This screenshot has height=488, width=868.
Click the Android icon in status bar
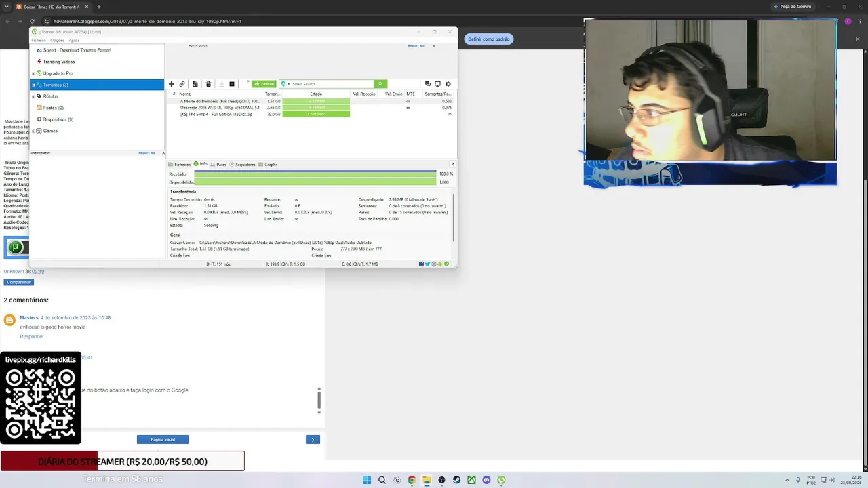(x=440, y=264)
